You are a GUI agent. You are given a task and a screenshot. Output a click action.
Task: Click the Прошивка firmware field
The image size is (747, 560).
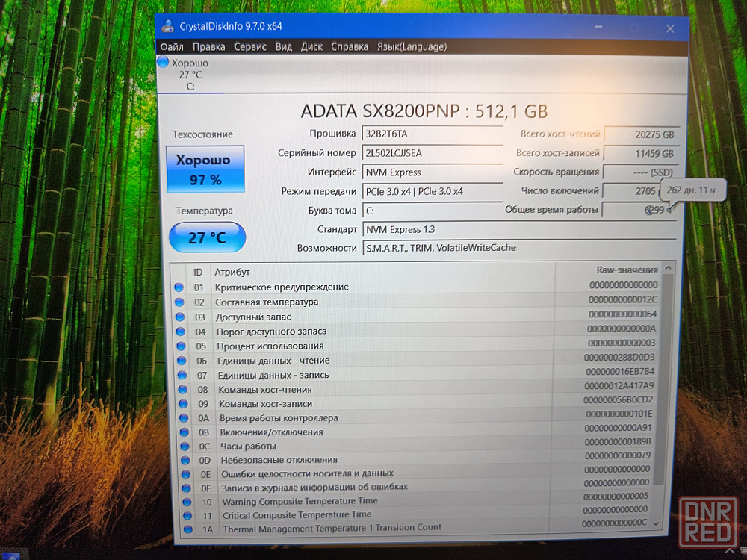[x=432, y=134]
